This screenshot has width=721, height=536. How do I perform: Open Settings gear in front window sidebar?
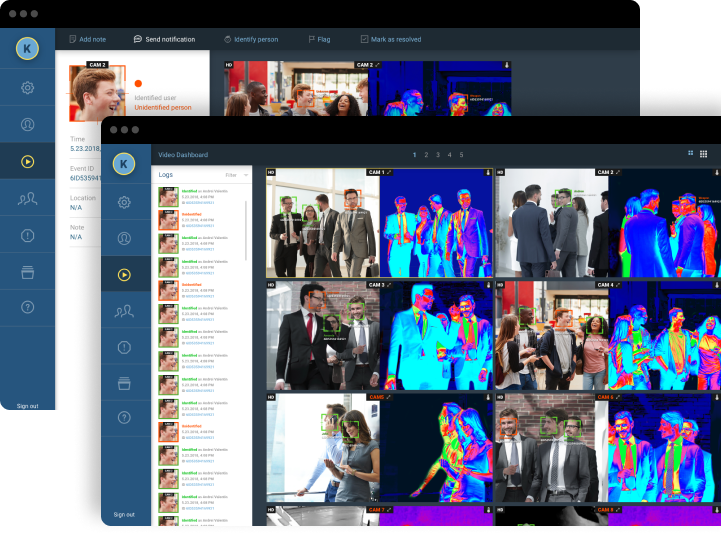point(124,202)
